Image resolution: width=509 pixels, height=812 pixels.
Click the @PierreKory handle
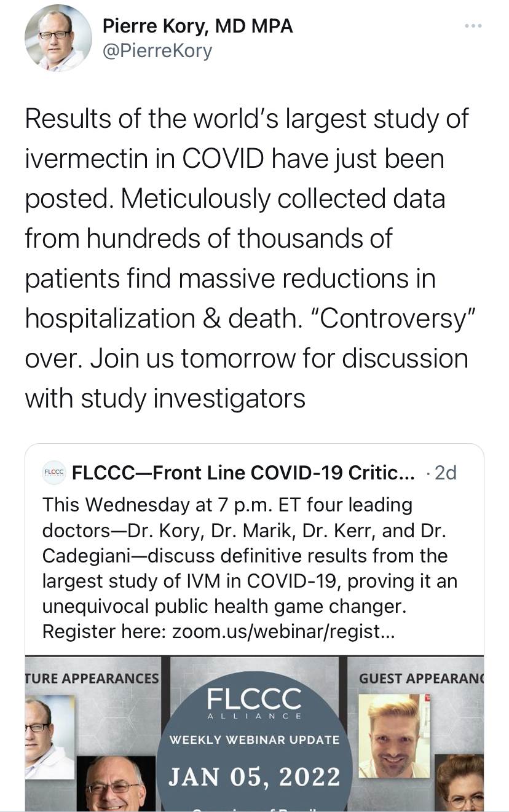pos(157,50)
